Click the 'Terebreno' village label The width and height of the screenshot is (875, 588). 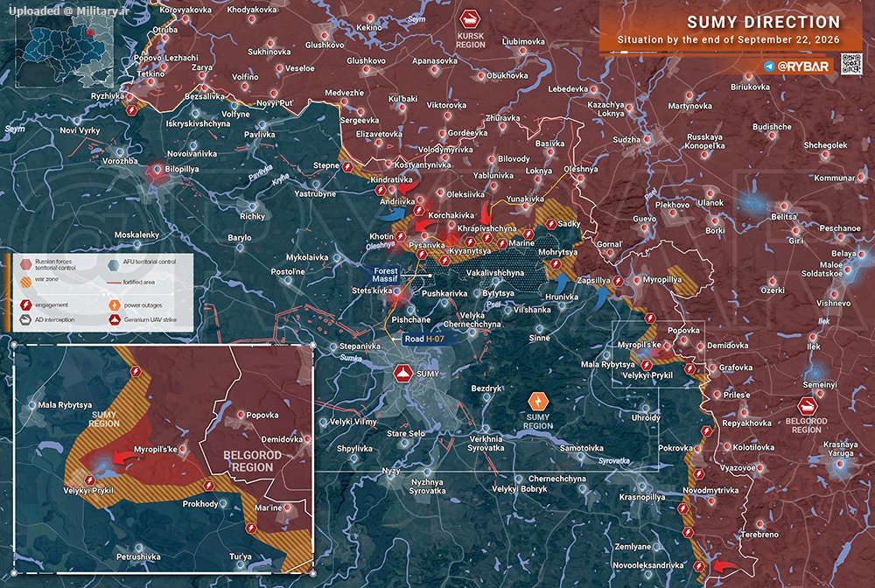pyautogui.click(x=759, y=535)
